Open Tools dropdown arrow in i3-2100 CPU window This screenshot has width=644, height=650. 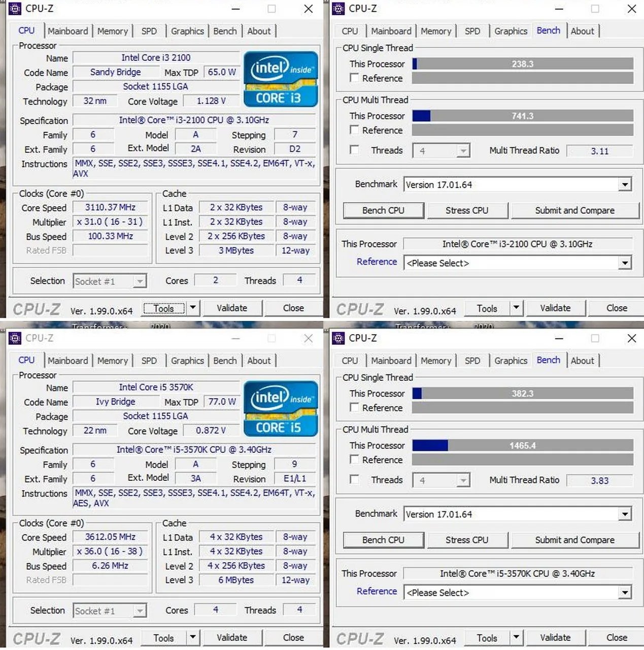193,308
